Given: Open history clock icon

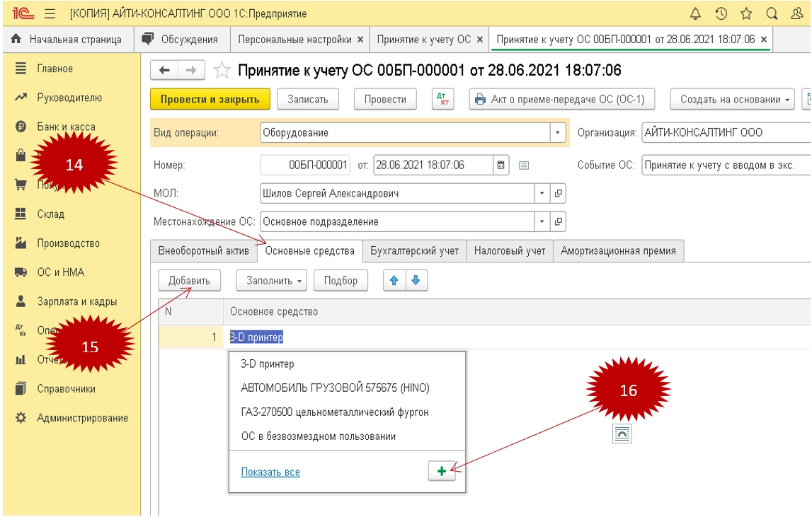Looking at the screenshot, I should tap(721, 13).
